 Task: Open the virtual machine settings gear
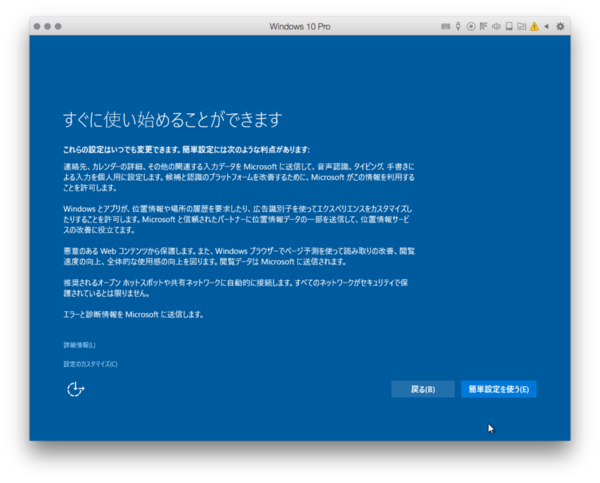tap(560, 26)
